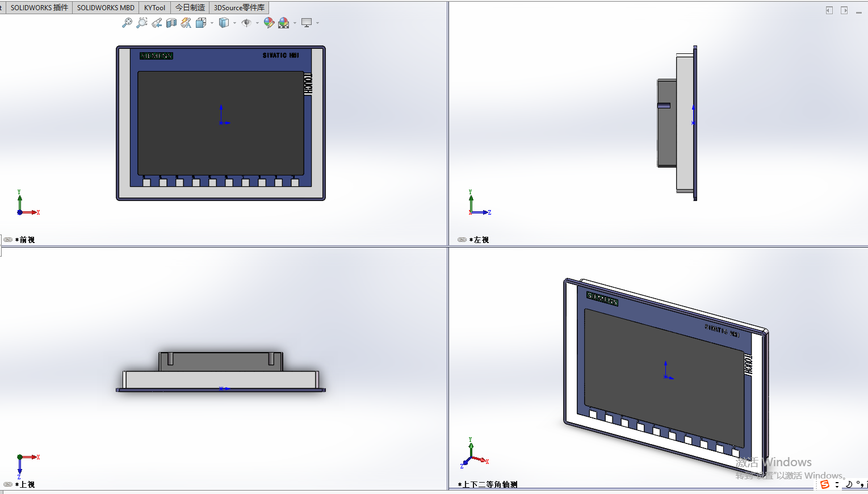Expand the Apply Scene dropdown arrow
Screen dimensions: 868x494
pyautogui.click(x=295, y=23)
